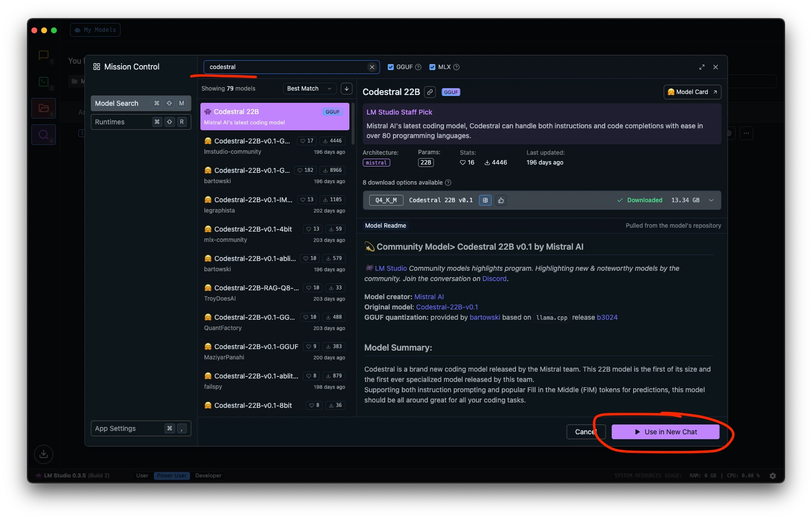
Task: Open the bartowski quantization link
Action: [x=485, y=317]
